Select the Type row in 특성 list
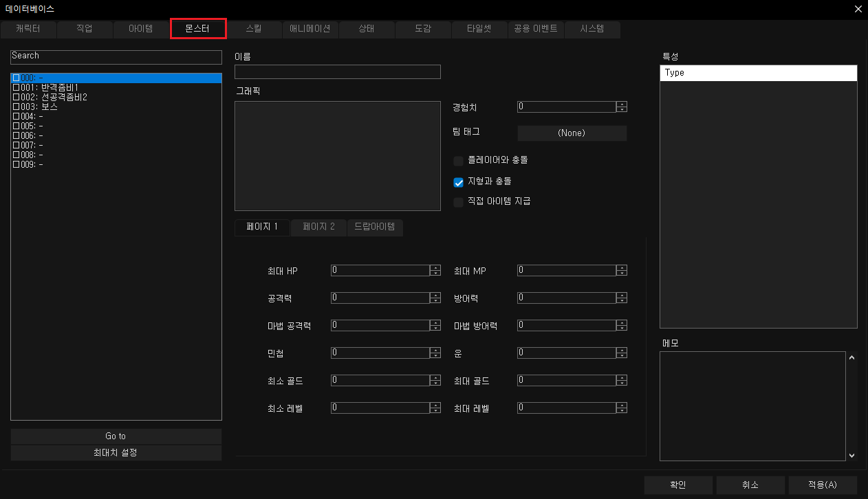The height and width of the screenshot is (499, 868). tap(758, 73)
